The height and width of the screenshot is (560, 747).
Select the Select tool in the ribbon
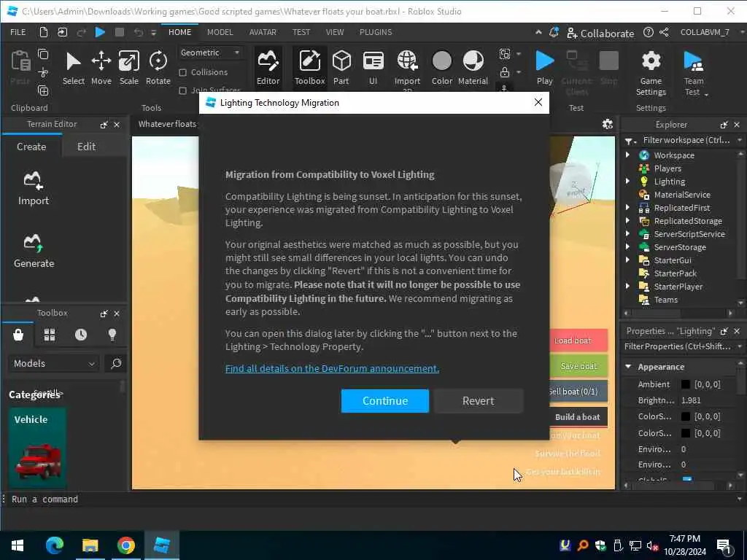(74, 69)
